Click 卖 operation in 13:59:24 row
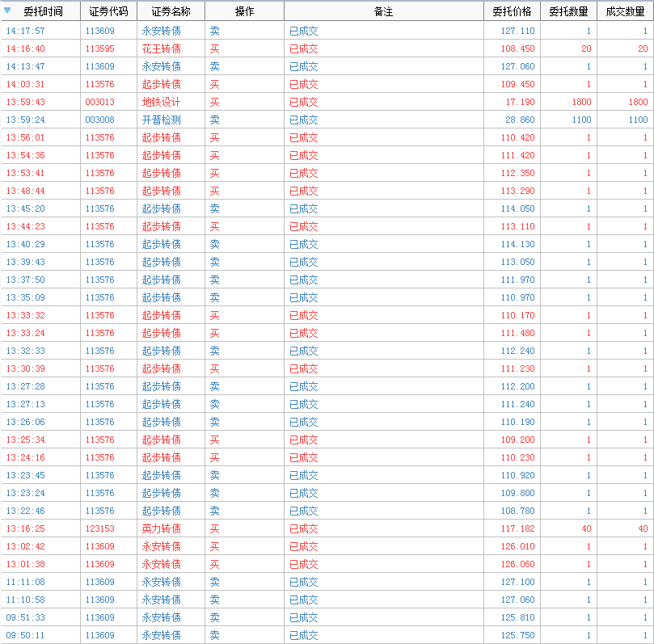The width and height of the screenshot is (654, 644). point(215,120)
